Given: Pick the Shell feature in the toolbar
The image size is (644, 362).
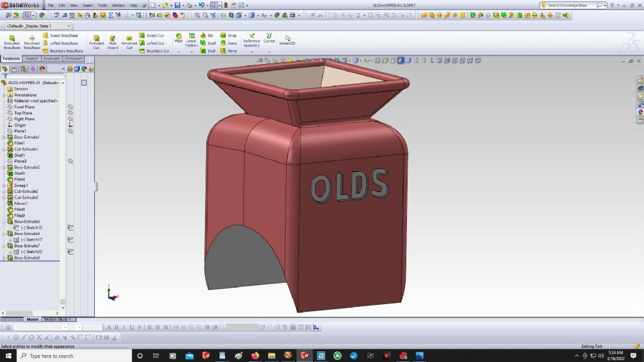Looking at the screenshot, I should [x=208, y=51].
